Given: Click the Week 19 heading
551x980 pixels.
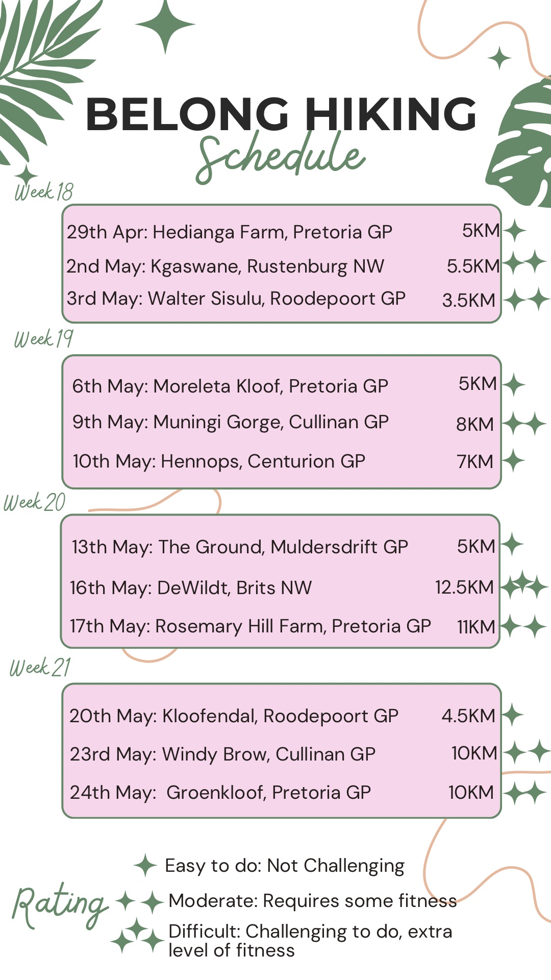Looking at the screenshot, I should pyautogui.click(x=44, y=338).
